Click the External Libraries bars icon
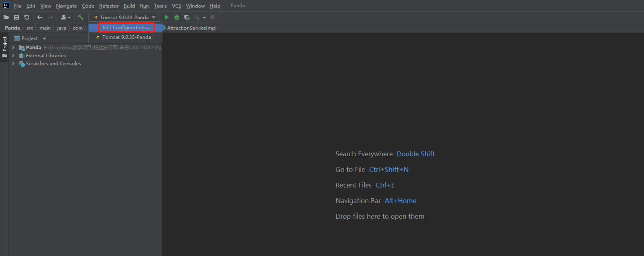This screenshot has height=256, width=644. tap(22, 56)
